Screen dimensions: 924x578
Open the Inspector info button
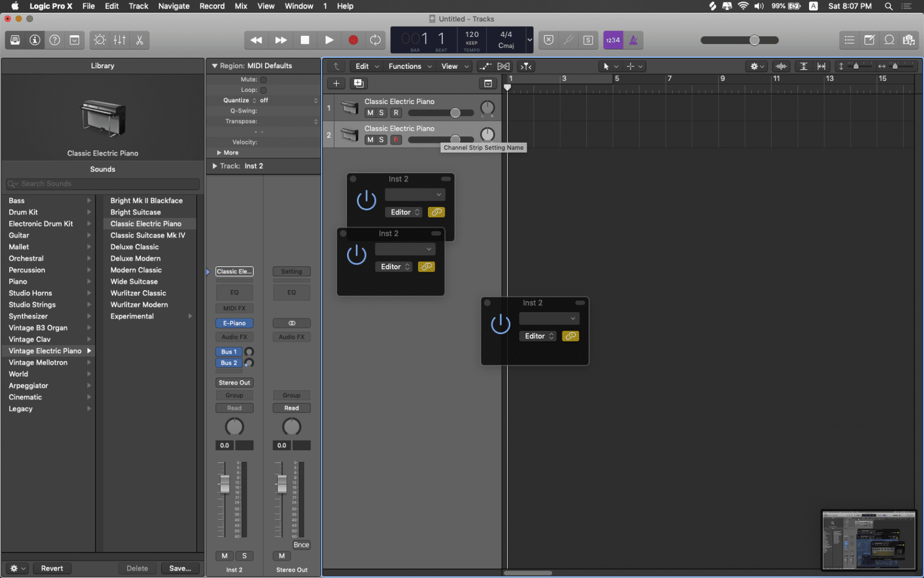[x=35, y=40]
